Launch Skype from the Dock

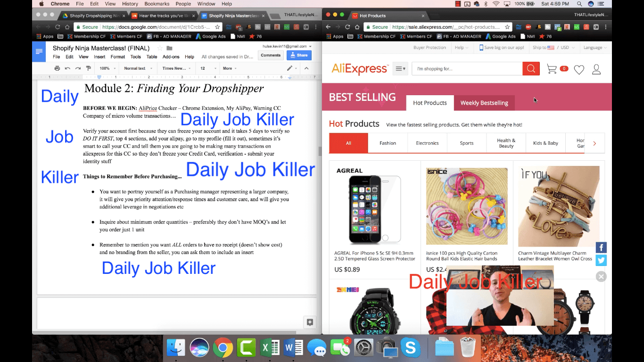tap(411, 348)
